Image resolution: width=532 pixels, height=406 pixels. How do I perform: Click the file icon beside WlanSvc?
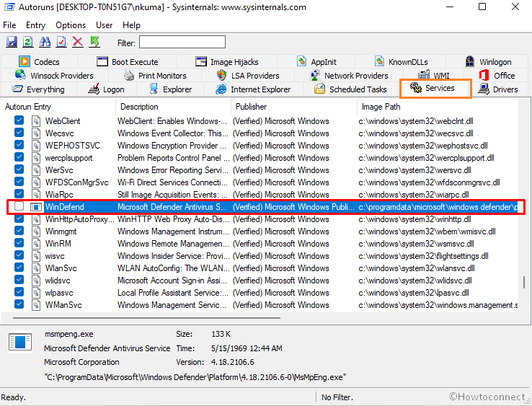[35, 268]
